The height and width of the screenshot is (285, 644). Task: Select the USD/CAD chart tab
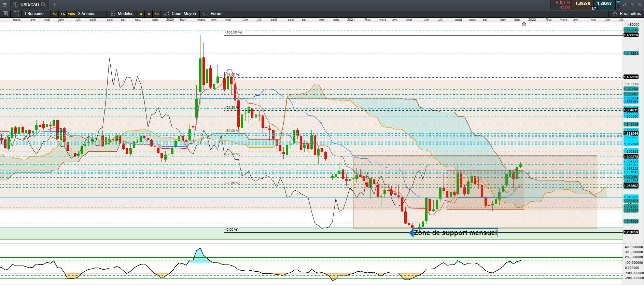tap(29, 5)
